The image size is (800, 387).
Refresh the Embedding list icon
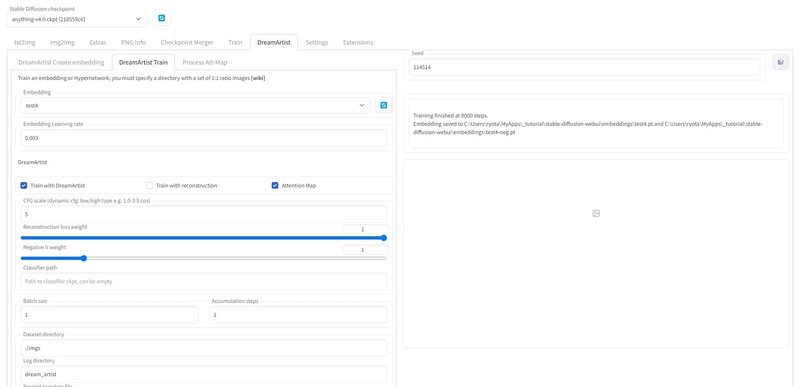[x=384, y=105]
